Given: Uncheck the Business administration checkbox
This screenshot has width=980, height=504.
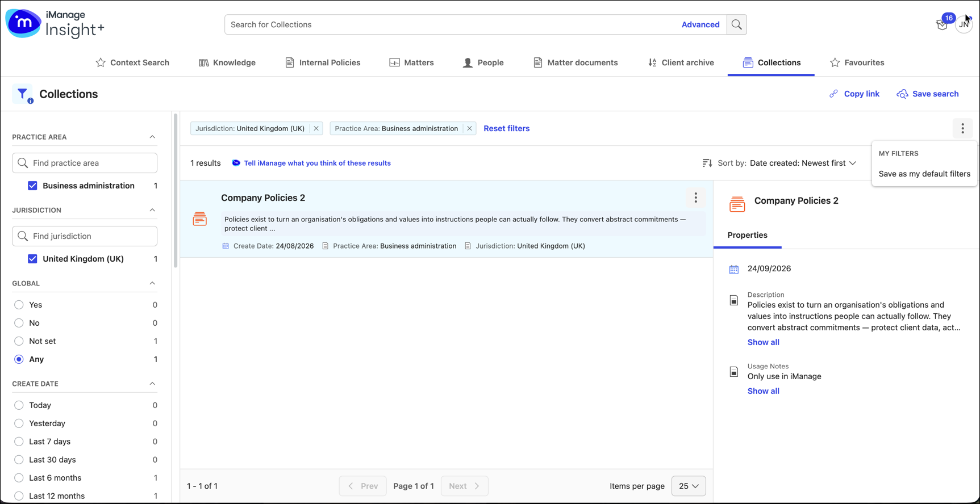Looking at the screenshot, I should pyautogui.click(x=32, y=186).
